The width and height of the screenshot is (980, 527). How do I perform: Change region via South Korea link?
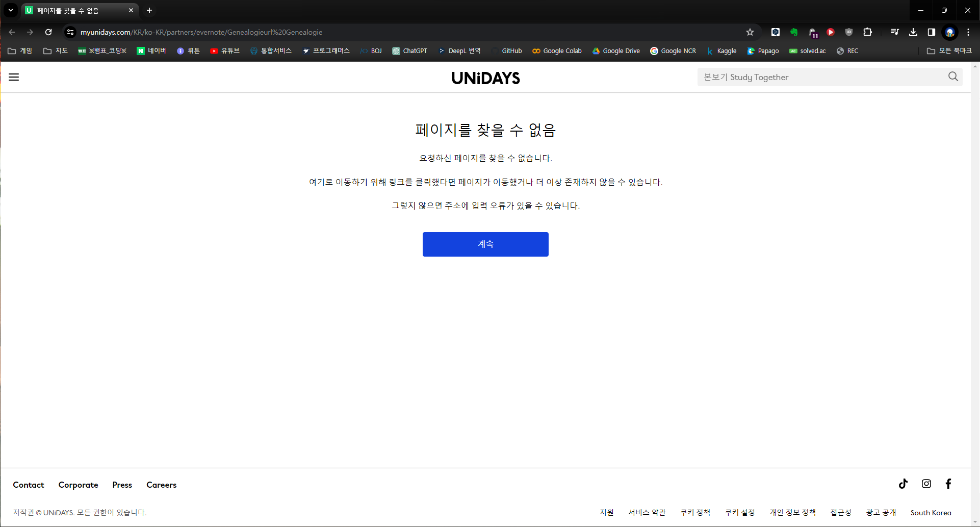pyautogui.click(x=931, y=513)
